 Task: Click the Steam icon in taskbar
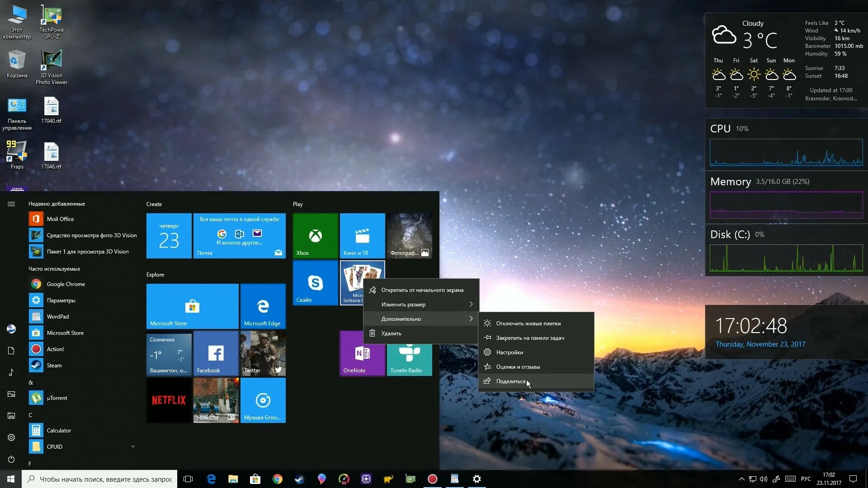(299, 479)
